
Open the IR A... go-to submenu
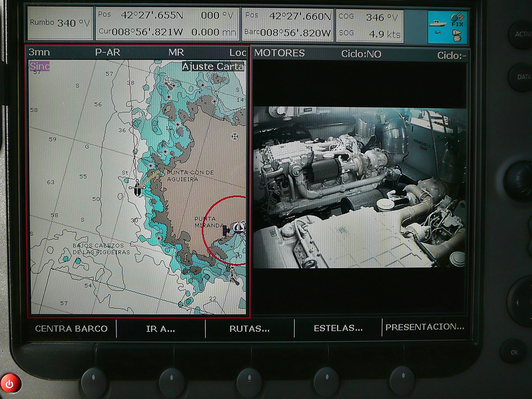click(x=160, y=329)
